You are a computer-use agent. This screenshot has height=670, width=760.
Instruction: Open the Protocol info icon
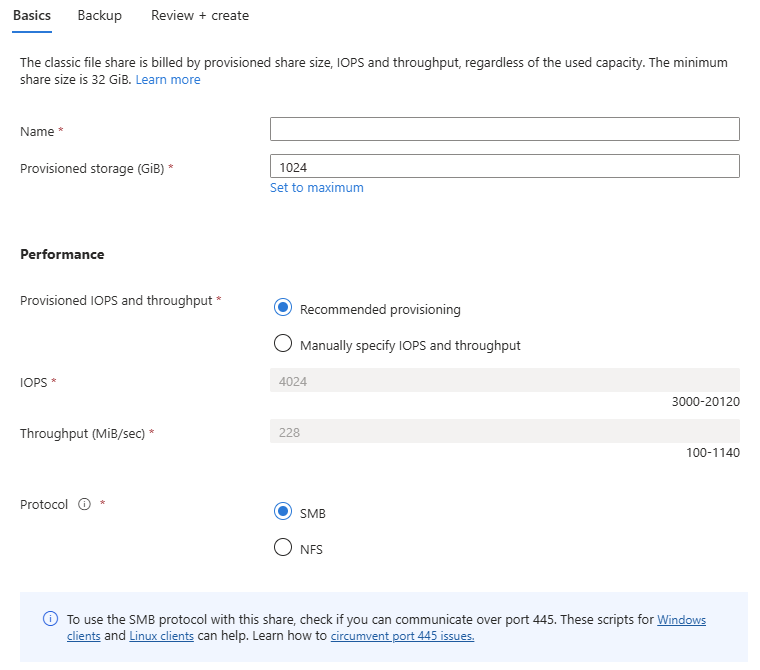84,504
